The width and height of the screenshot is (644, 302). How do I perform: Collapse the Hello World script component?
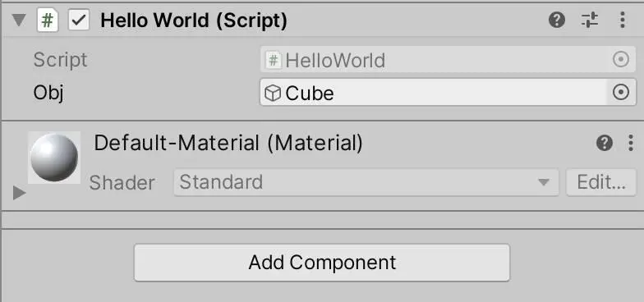18,20
